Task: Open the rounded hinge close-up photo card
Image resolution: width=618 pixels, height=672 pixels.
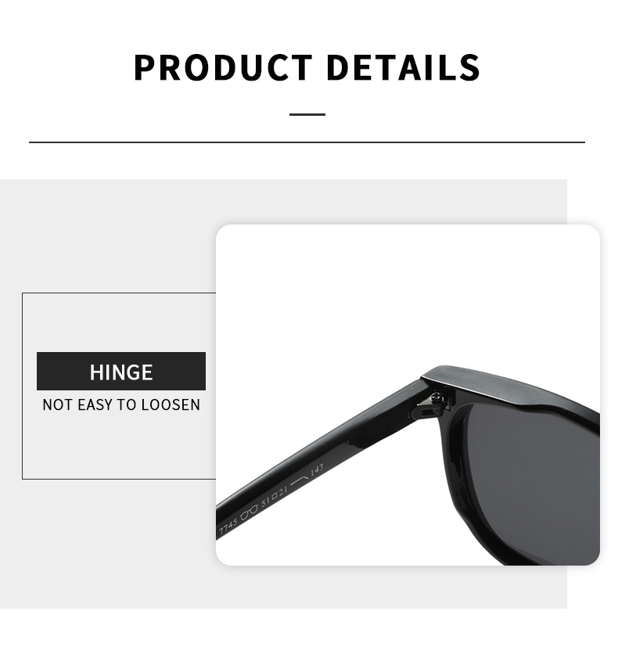Action: click(408, 395)
